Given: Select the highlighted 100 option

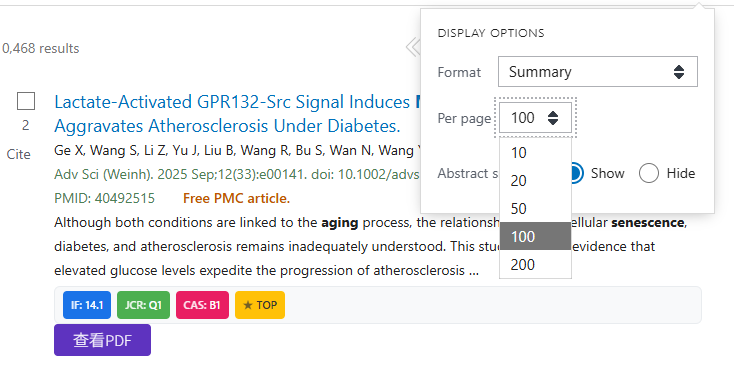Looking at the screenshot, I should click(535, 236).
